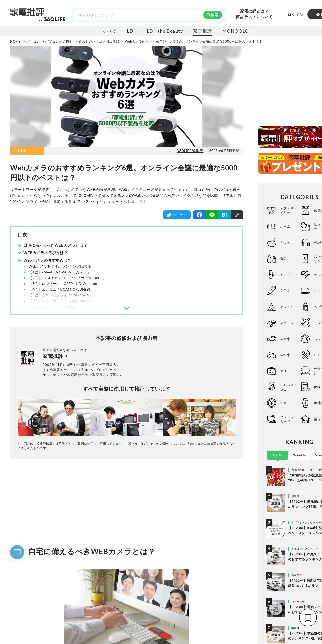Open the paw print pet category icon
Image resolution: width=322 pixels, height=644 pixels.
[305, 339]
